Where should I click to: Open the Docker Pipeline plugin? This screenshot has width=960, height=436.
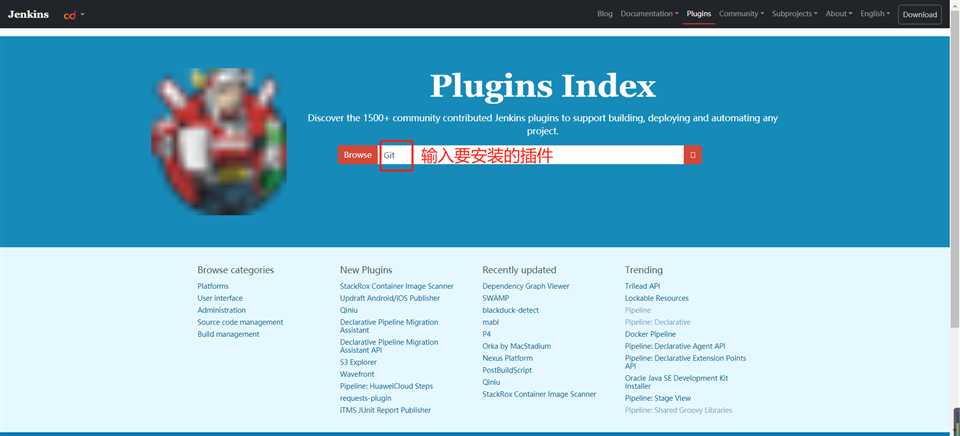pos(650,334)
